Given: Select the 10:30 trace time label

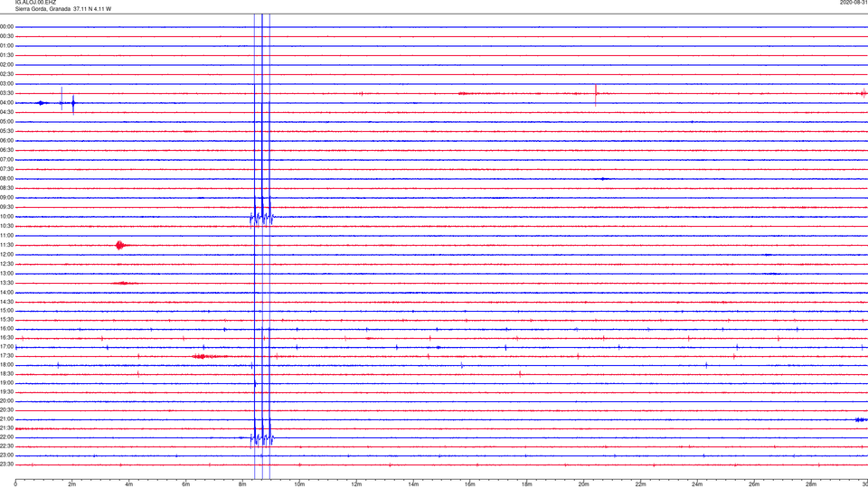Looking at the screenshot, I should (6, 226).
